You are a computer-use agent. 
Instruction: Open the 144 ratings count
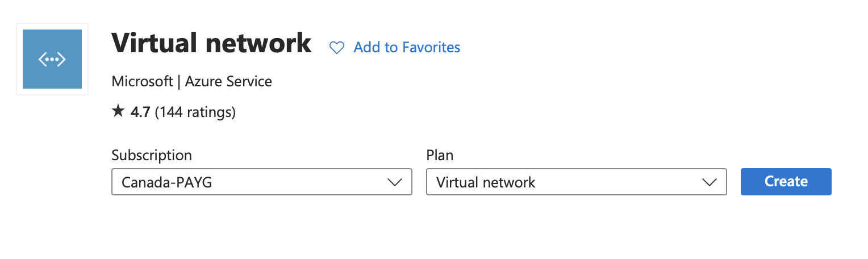(195, 112)
